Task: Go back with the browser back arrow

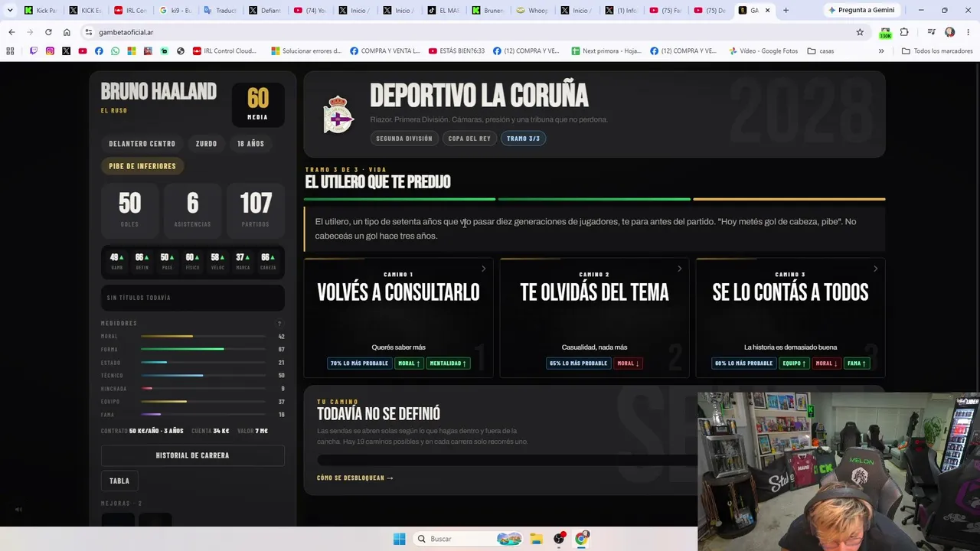Action: click(x=11, y=32)
